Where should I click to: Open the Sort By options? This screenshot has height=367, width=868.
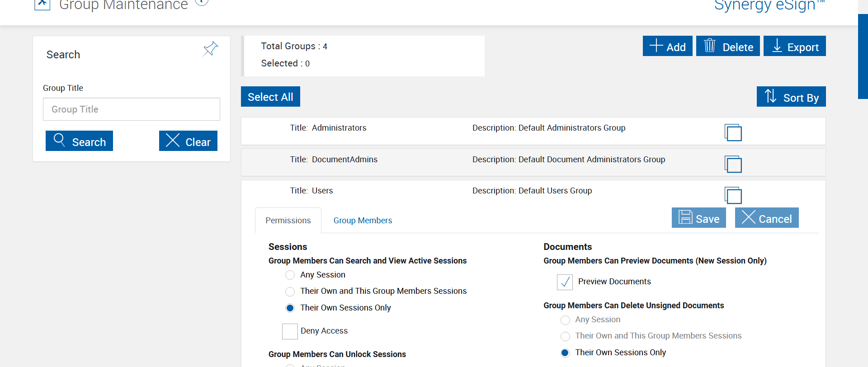791,97
